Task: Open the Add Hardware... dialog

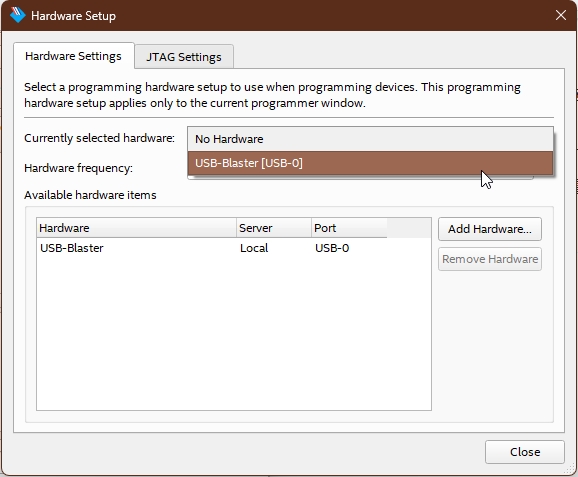Action: 490,229
